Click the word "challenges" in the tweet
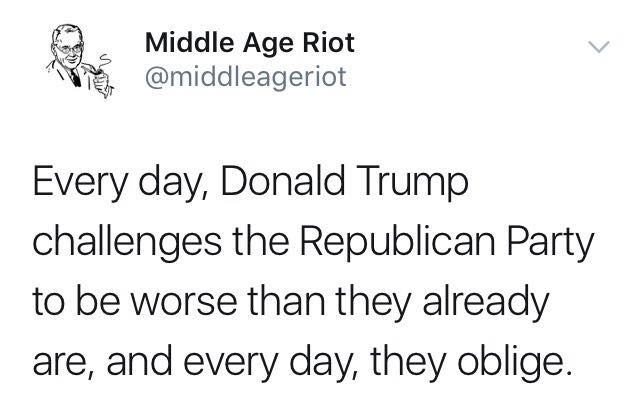The width and height of the screenshot is (636, 407). point(127,241)
